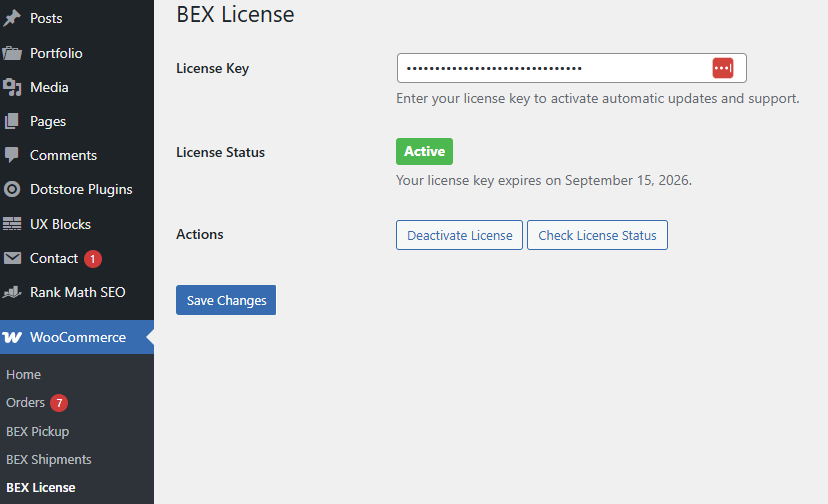Click the Media library icon

pos(12,87)
